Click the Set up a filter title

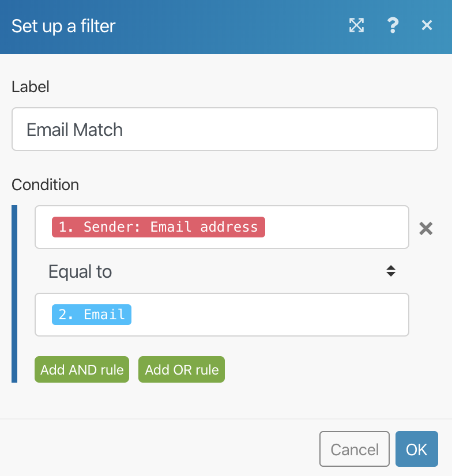click(x=63, y=26)
